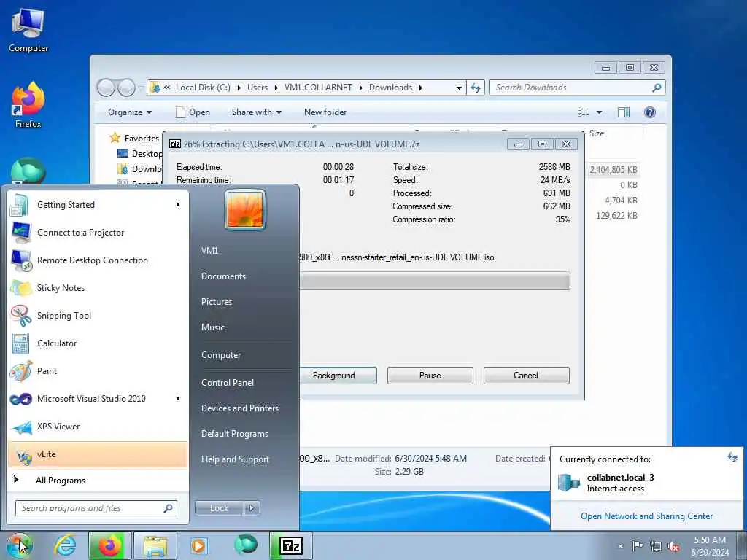The image size is (747, 560).
Task: Click the Lock button
Action: pyautogui.click(x=219, y=508)
